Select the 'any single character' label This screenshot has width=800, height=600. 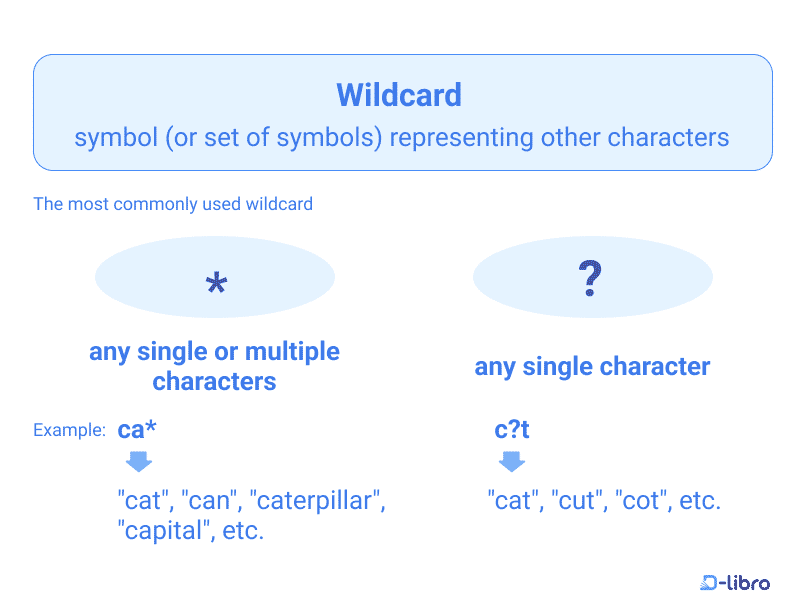click(592, 367)
